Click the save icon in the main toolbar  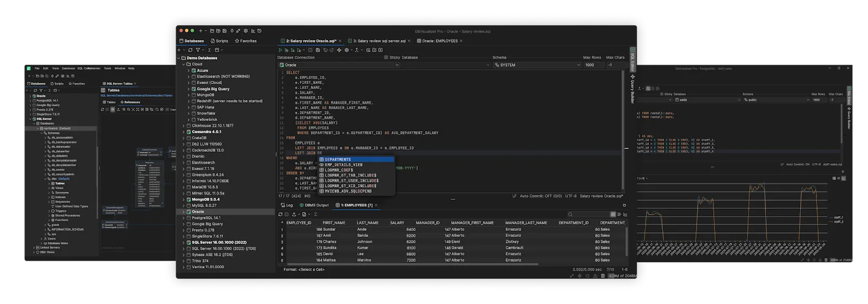[225, 31]
